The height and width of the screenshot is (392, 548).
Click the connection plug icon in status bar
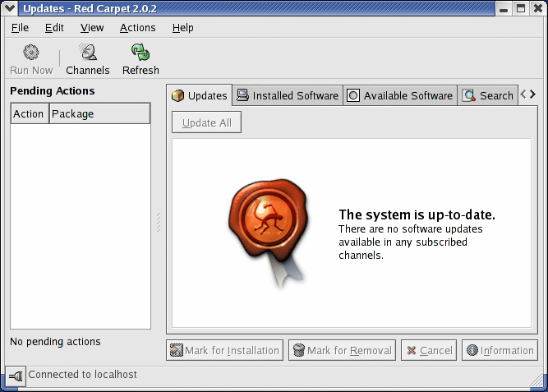click(16, 376)
